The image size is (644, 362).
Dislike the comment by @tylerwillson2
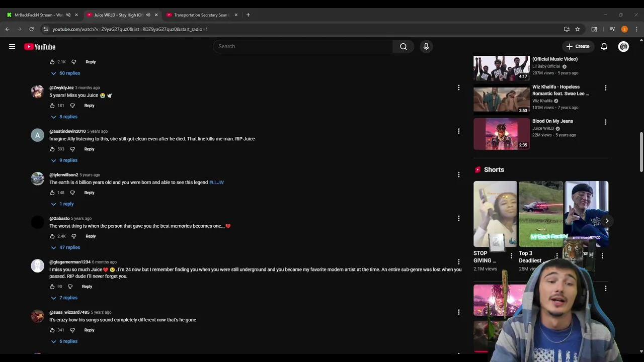pyautogui.click(x=72, y=193)
